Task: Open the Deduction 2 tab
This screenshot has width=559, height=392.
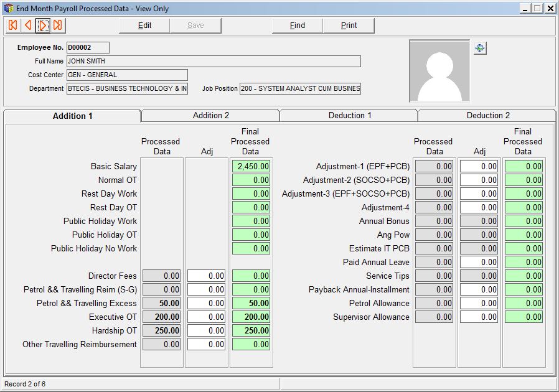Action: click(488, 116)
